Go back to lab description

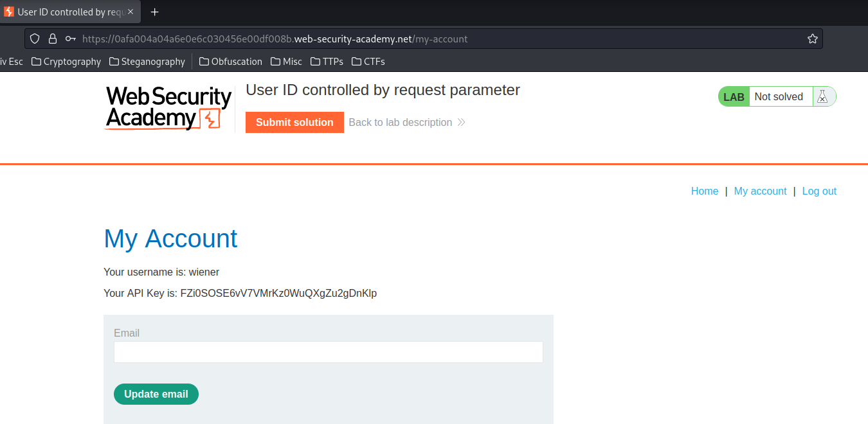coord(407,122)
